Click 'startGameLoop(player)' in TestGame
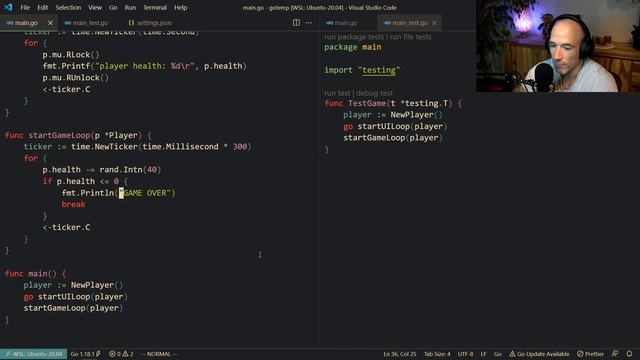 [393, 138]
